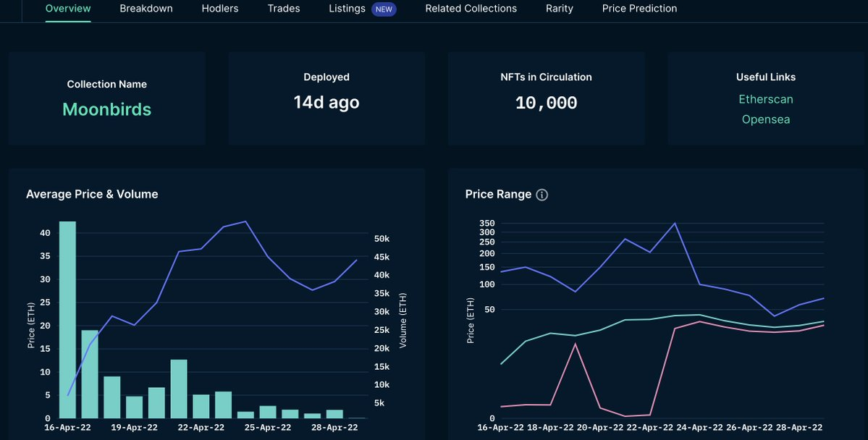Go to the Hodlers tab

220,9
